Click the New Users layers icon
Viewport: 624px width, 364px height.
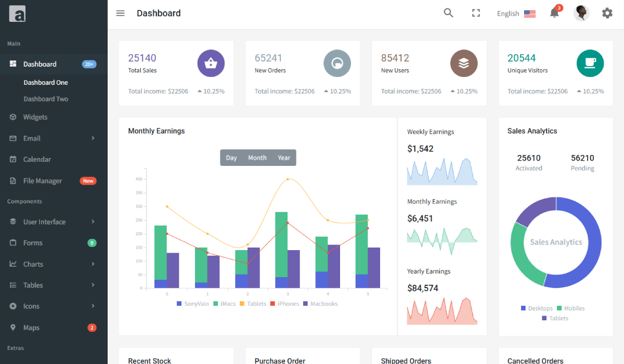point(463,63)
